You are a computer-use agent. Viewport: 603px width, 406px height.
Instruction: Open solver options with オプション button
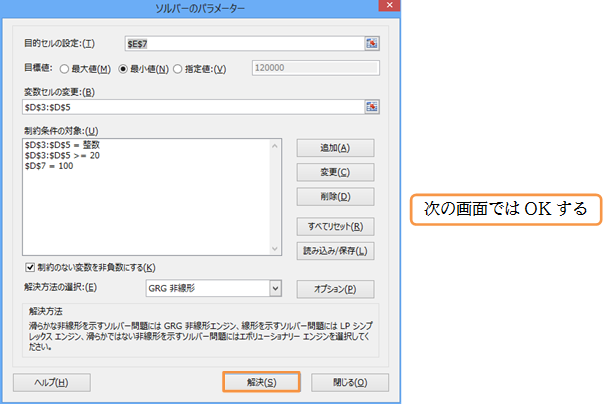coord(336,289)
